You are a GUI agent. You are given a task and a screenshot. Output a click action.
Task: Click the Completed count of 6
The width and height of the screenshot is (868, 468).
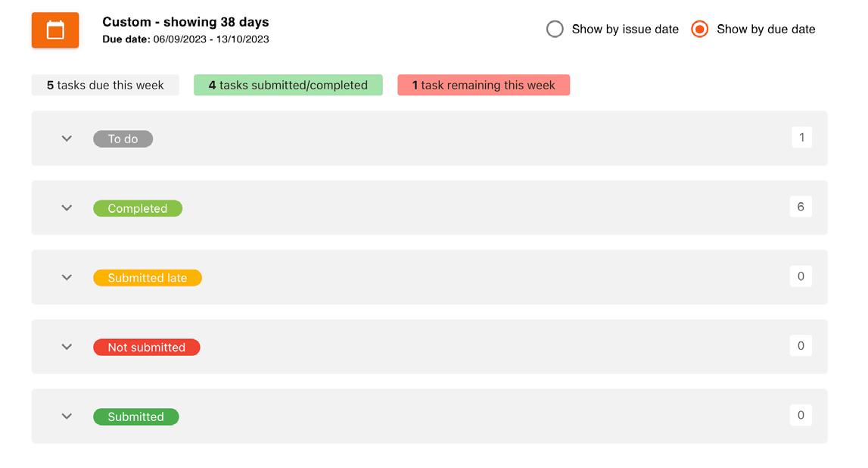click(x=801, y=207)
